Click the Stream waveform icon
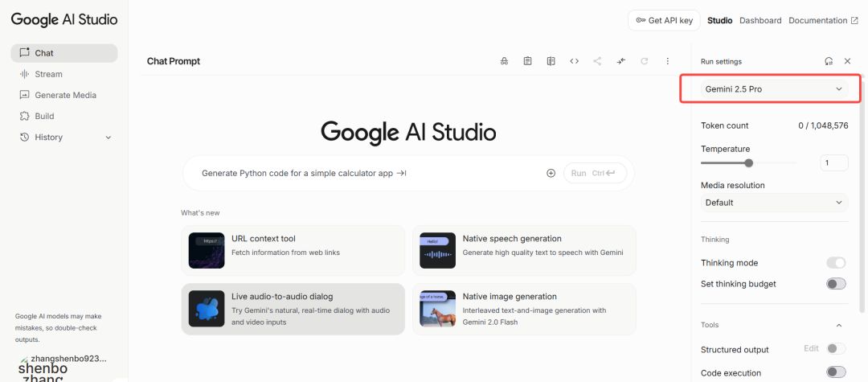The height and width of the screenshot is (382, 868). [x=24, y=74]
